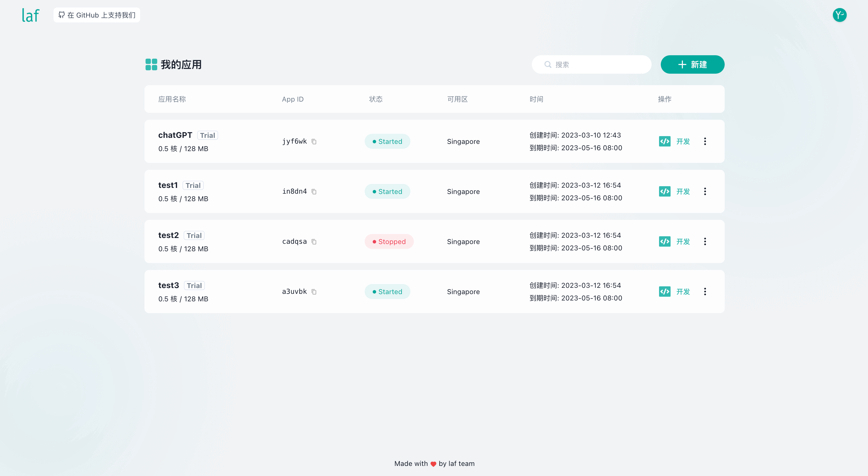Click the chatGPT app name
This screenshot has width=868, height=476.
click(x=175, y=135)
